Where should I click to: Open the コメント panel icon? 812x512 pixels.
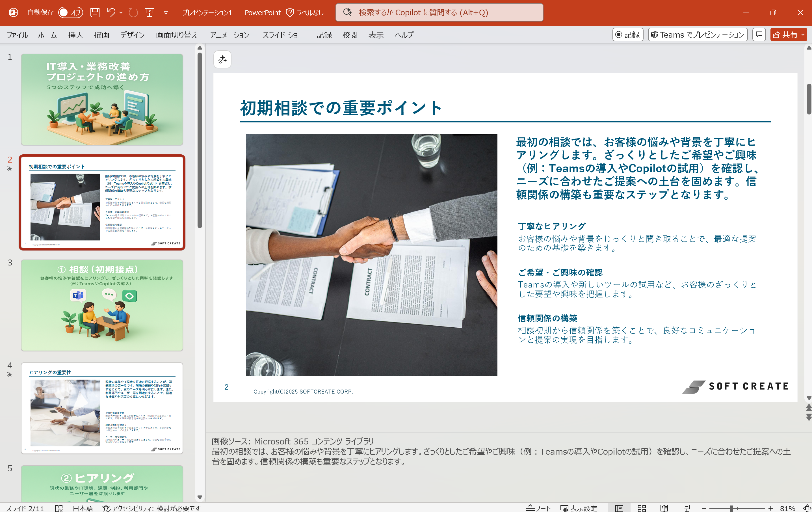759,34
